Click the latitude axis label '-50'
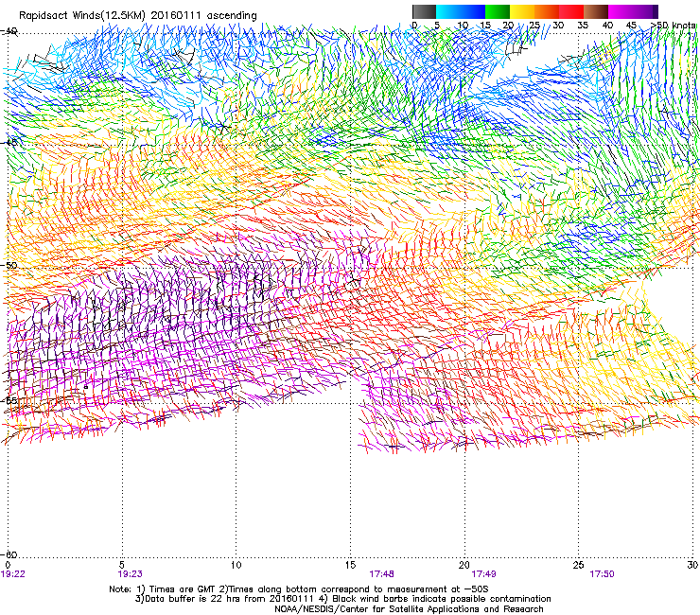The width and height of the screenshot is (700, 615). click(x=9, y=265)
